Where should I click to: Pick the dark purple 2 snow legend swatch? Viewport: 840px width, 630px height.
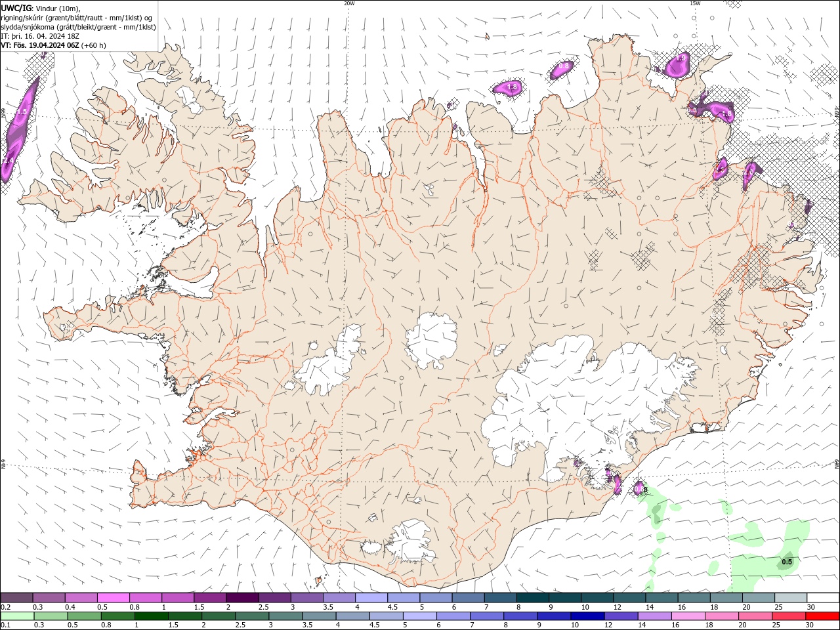point(241,598)
